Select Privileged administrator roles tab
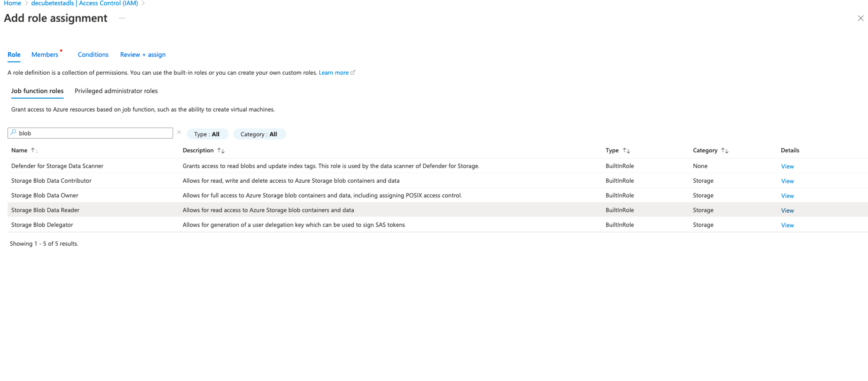The image size is (868, 381). [116, 91]
